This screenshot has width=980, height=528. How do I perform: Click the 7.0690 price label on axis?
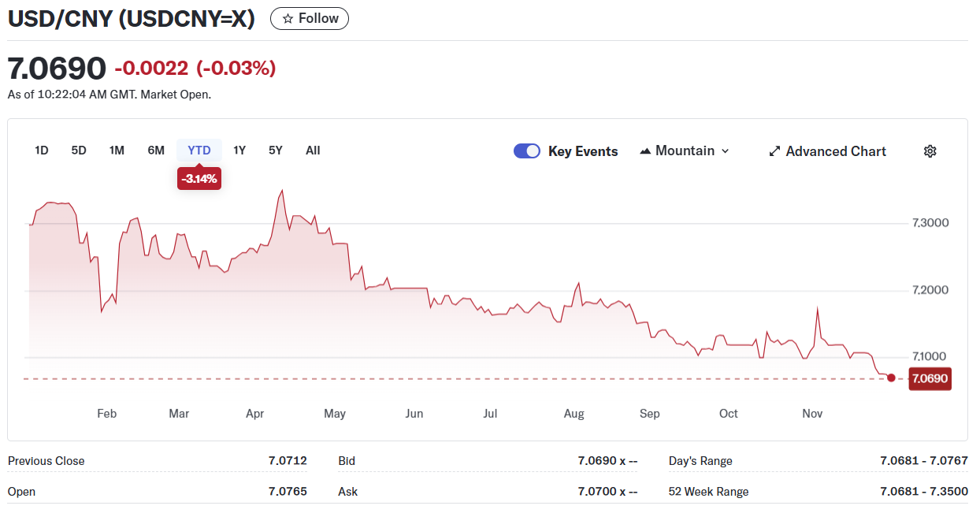tap(930, 379)
